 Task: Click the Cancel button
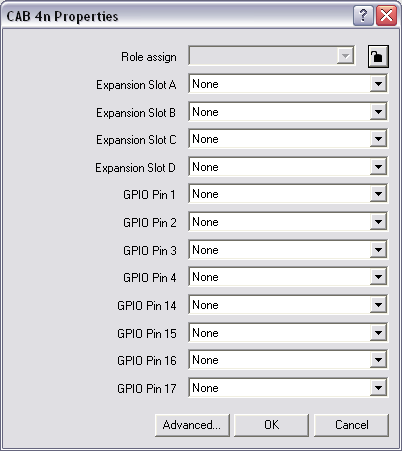[x=351, y=425]
